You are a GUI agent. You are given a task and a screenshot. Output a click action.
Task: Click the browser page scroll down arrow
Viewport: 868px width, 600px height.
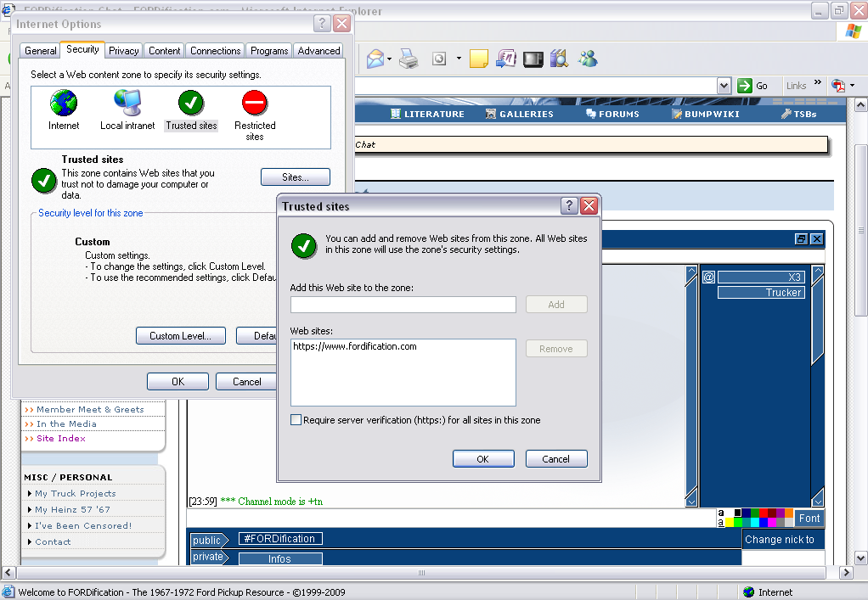click(x=861, y=557)
